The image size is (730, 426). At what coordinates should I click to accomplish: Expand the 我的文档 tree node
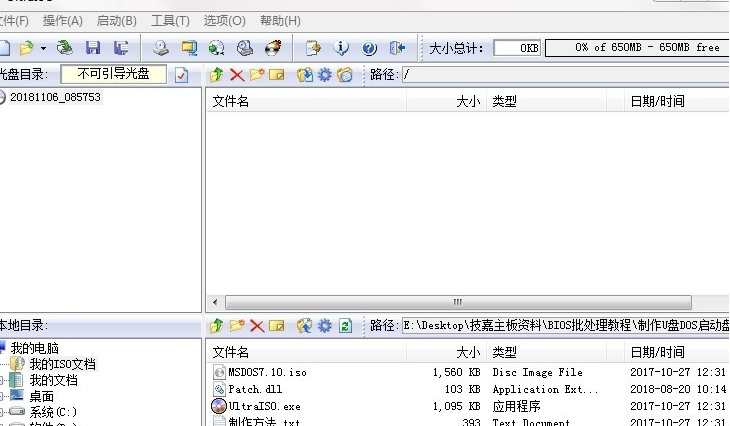[4, 380]
